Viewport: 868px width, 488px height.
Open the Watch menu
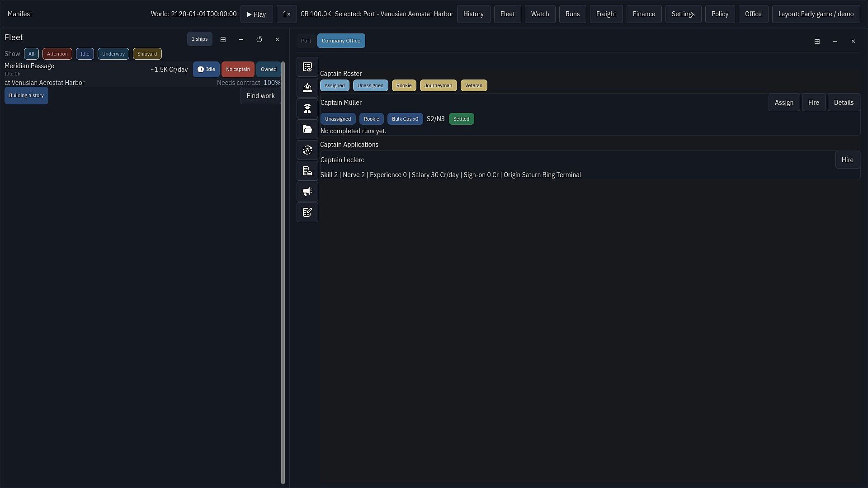coord(540,14)
